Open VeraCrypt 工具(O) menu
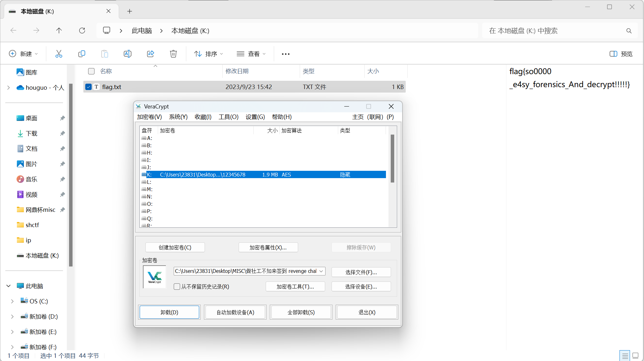644x361 pixels. 228,117
